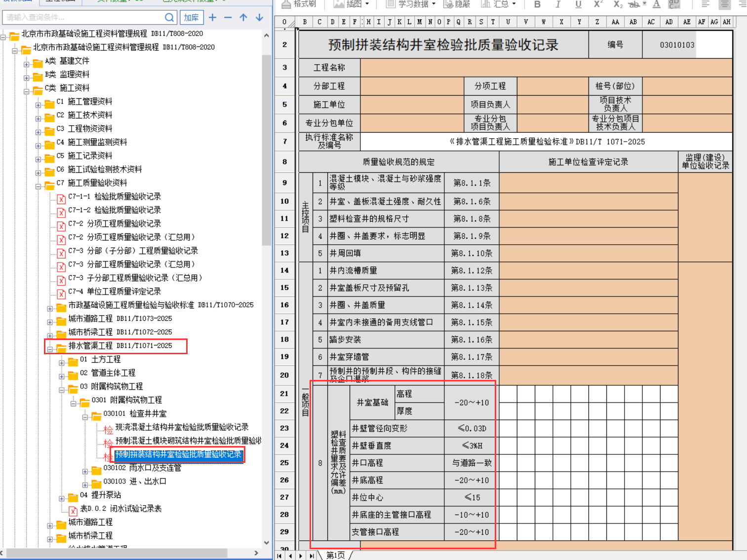Viewport: 747px width, 560px height.
Task: Click cell text 第8.1.12条
Action: (x=472, y=270)
